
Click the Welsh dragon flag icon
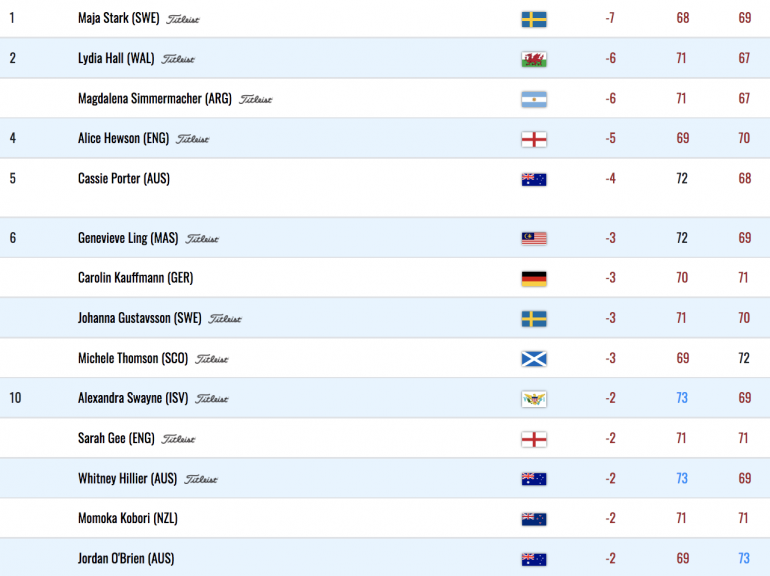coord(534,59)
